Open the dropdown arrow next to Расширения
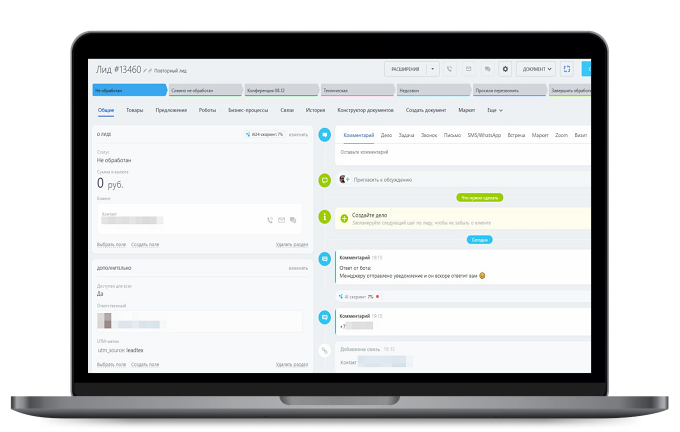 pos(432,69)
